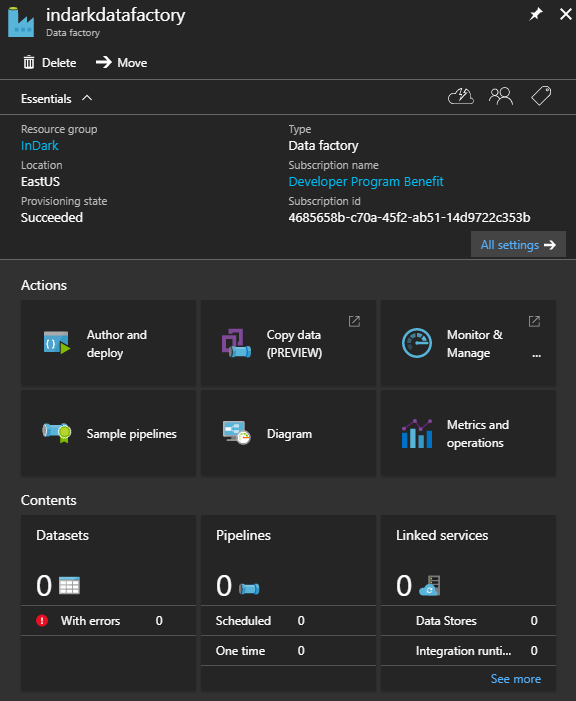Launch the Copy data (PREVIEW) tile
This screenshot has height=701, width=576.
(x=288, y=343)
